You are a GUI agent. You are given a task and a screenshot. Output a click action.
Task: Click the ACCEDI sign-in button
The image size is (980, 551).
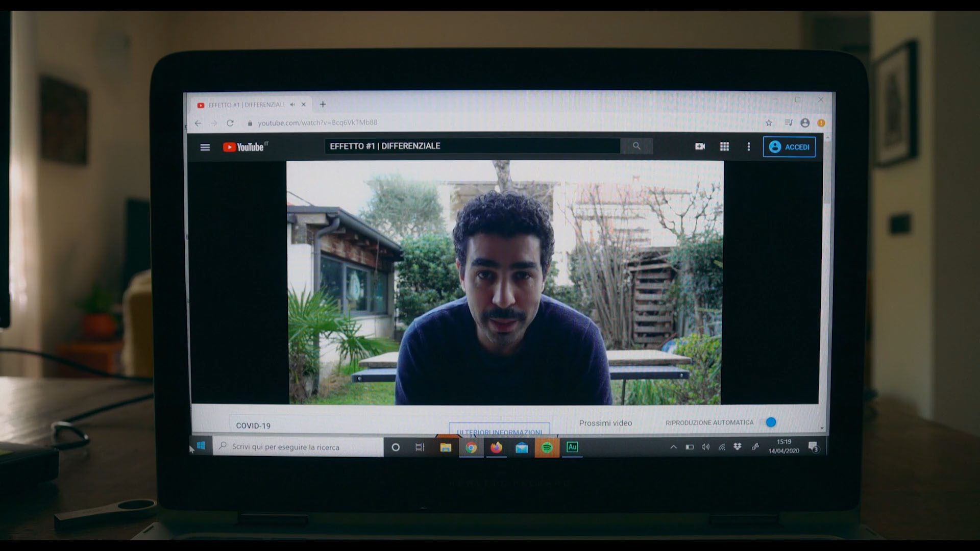[789, 147]
